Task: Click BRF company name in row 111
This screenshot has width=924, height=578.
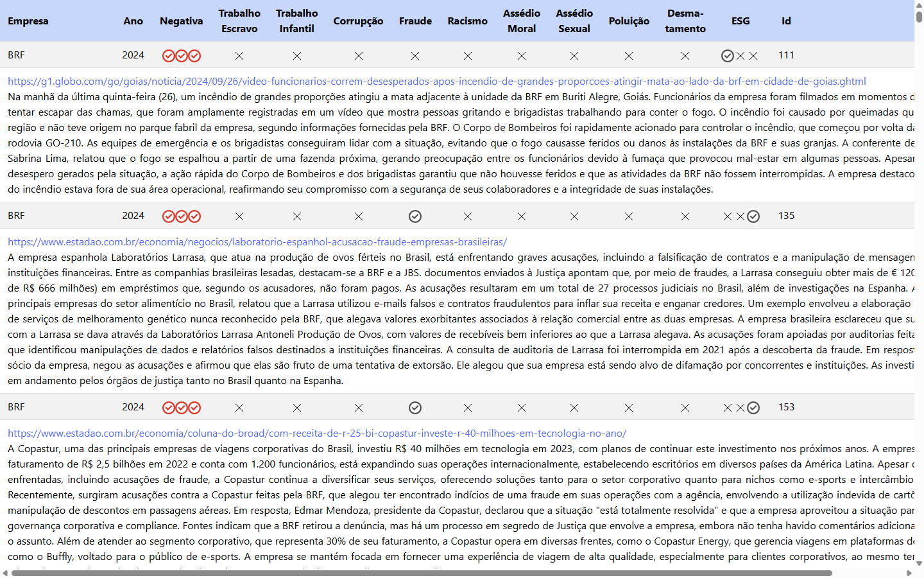Action: coord(16,55)
